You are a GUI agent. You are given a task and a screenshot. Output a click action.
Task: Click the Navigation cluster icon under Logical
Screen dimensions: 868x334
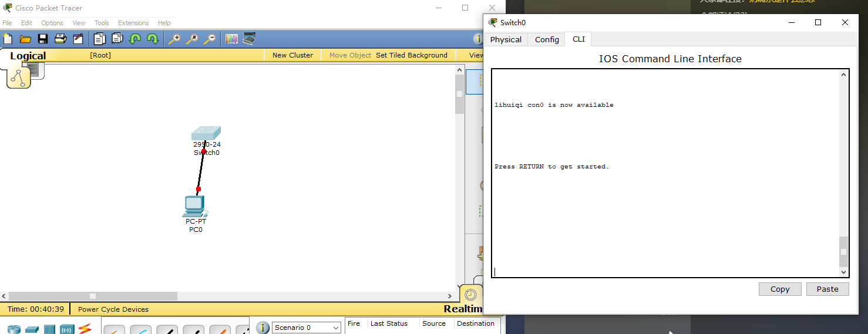tap(19, 77)
